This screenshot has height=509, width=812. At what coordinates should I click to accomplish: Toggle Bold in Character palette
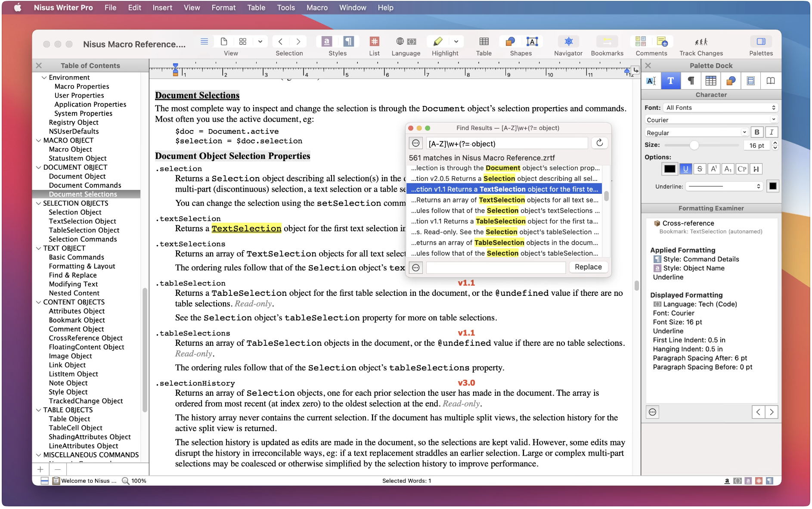pos(756,133)
